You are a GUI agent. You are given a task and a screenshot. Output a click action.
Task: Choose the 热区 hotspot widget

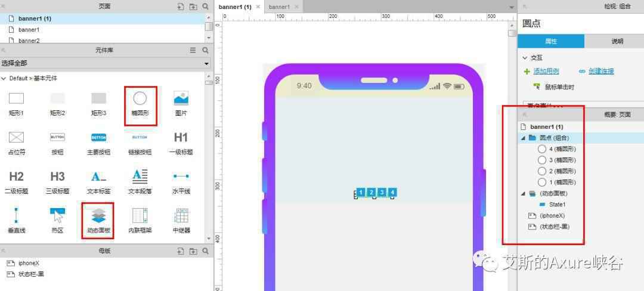[57, 221]
